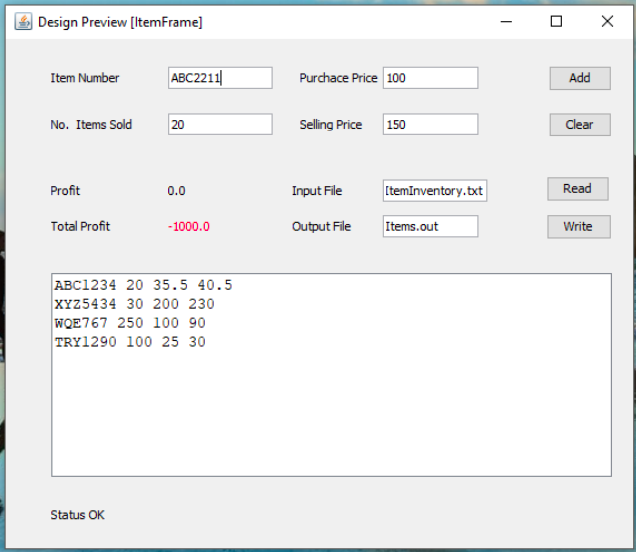Close the Design Preview window

(607, 21)
